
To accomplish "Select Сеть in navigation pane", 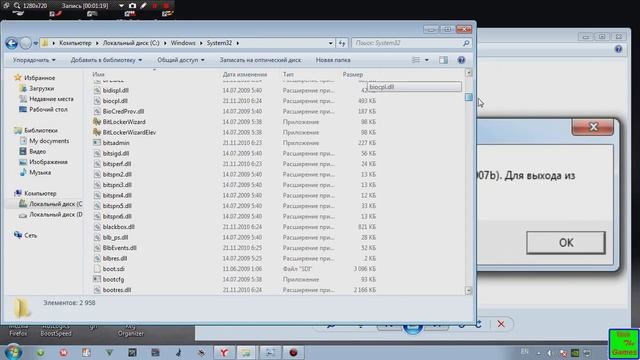I will (x=30, y=235).
